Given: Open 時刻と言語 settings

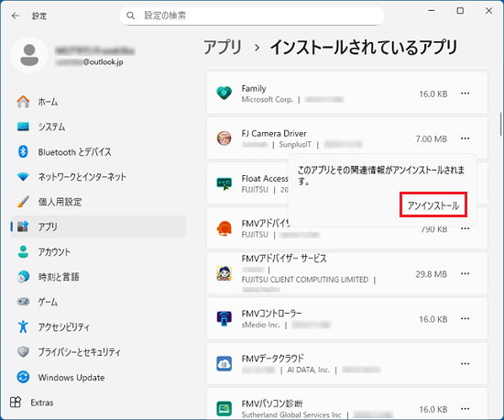Looking at the screenshot, I should click(98, 277).
